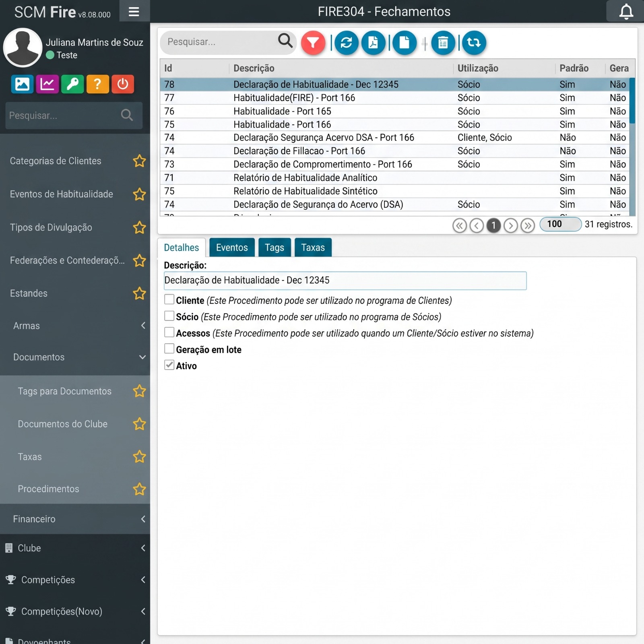
Task: Expand the Financeiro sidebar menu
Action: click(75, 519)
